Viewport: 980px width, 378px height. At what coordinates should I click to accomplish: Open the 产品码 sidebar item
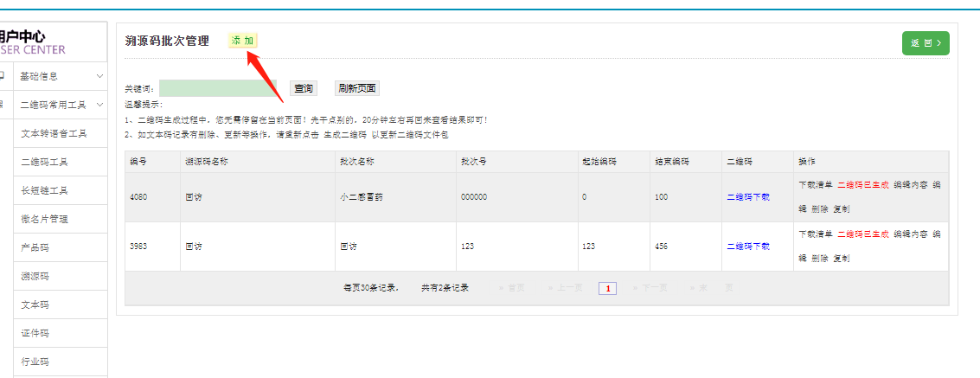coord(35,247)
